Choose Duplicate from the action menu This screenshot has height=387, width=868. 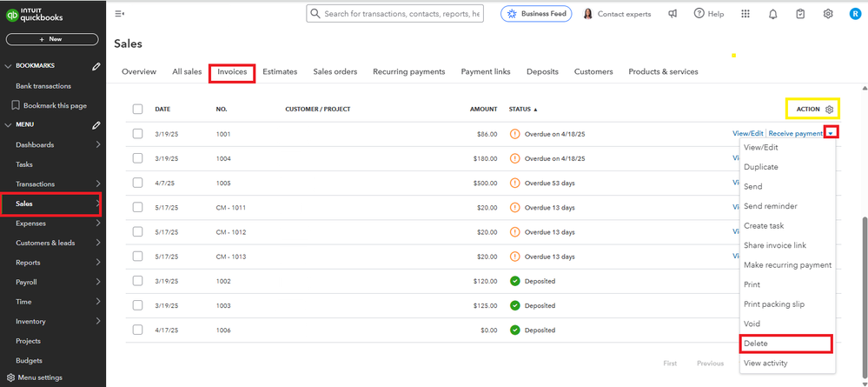pos(760,167)
